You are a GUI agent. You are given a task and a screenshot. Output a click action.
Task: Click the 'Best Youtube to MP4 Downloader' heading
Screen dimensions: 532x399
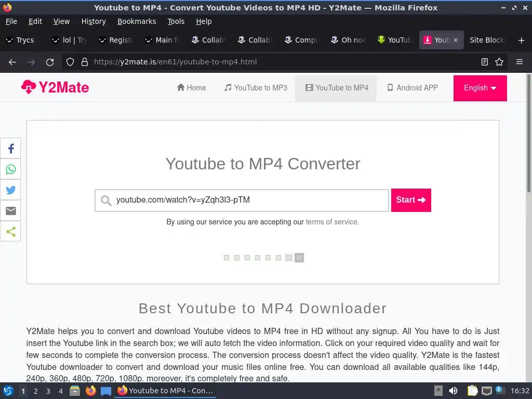262,309
